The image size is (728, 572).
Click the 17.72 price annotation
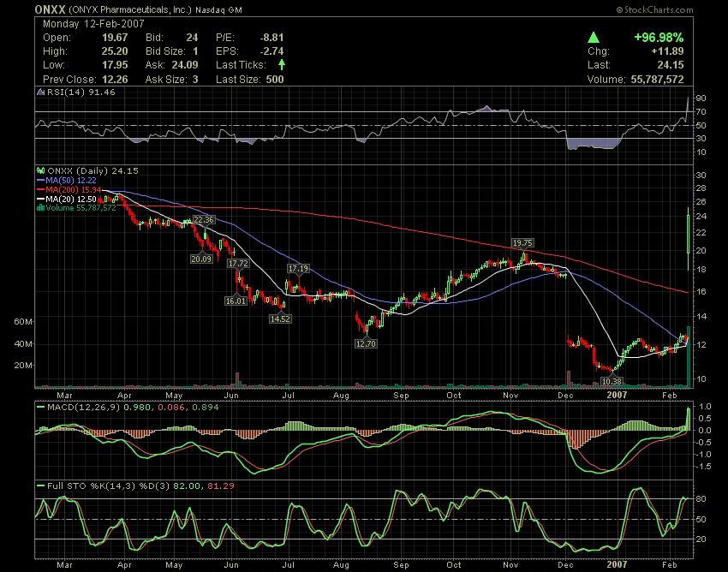click(x=238, y=263)
